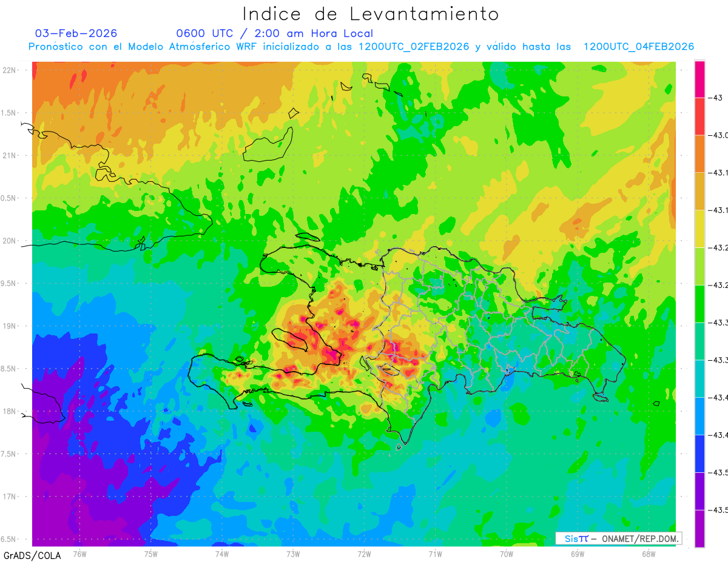Click the "73W" longitude label
The height and width of the screenshot is (562, 728).
[293, 554]
